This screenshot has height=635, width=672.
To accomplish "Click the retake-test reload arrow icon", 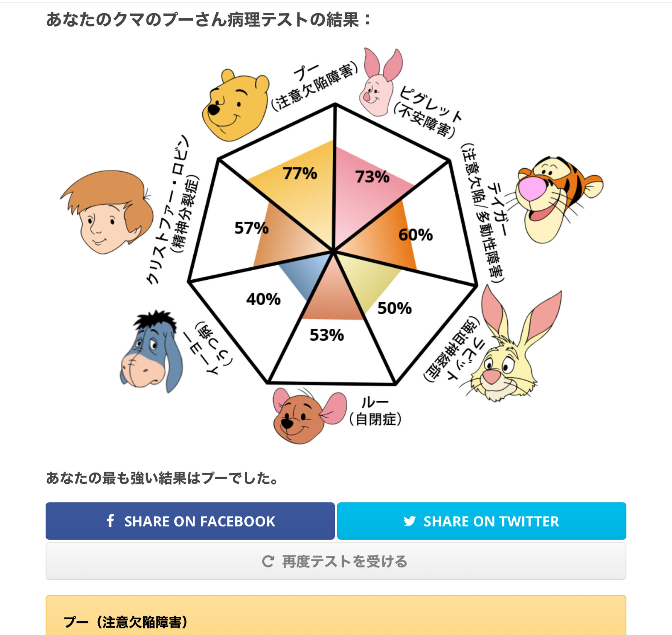I will (x=268, y=561).
